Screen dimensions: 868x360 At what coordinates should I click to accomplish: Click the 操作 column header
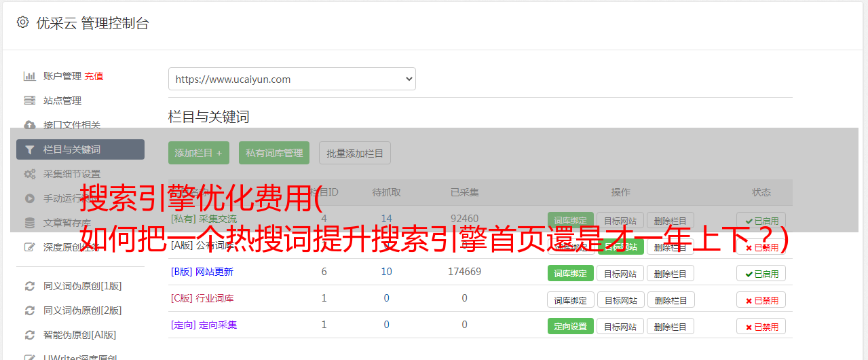point(621,192)
